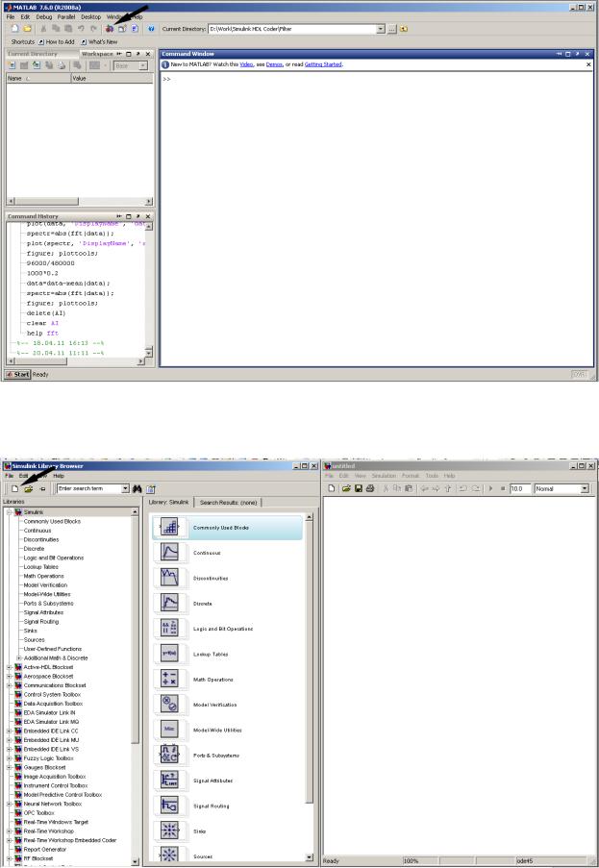Undock the Command History panel
This screenshot has width=599, height=868.
(x=137, y=216)
